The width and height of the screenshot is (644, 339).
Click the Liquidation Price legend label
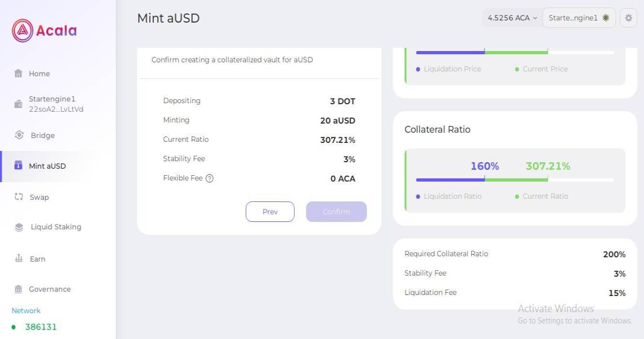(452, 69)
